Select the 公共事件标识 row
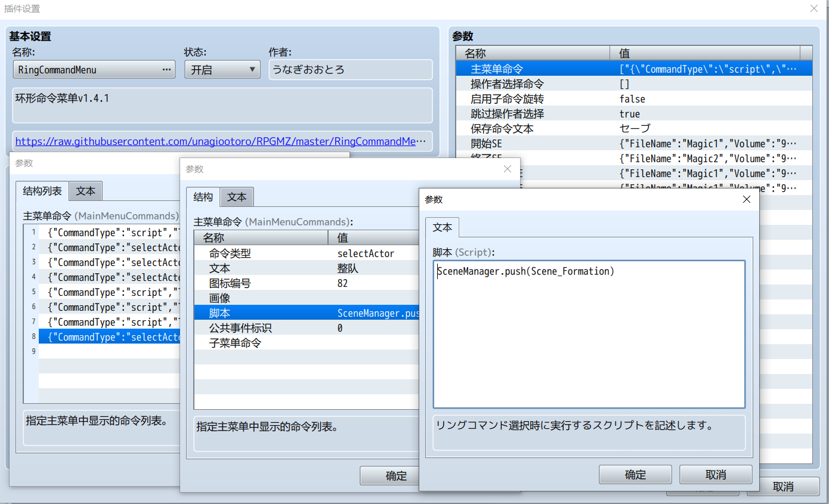829x504 pixels. (307, 328)
